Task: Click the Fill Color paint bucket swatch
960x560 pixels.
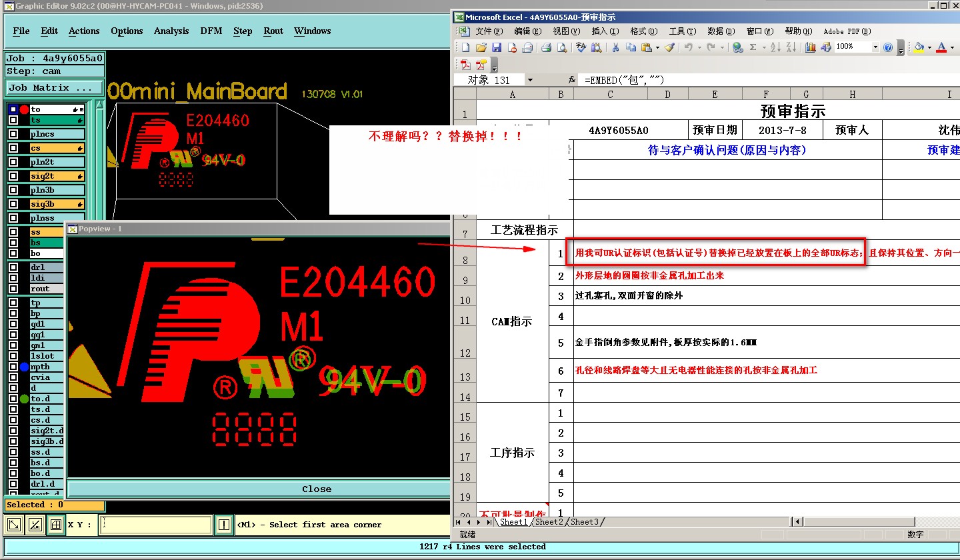Action: (919, 47)
